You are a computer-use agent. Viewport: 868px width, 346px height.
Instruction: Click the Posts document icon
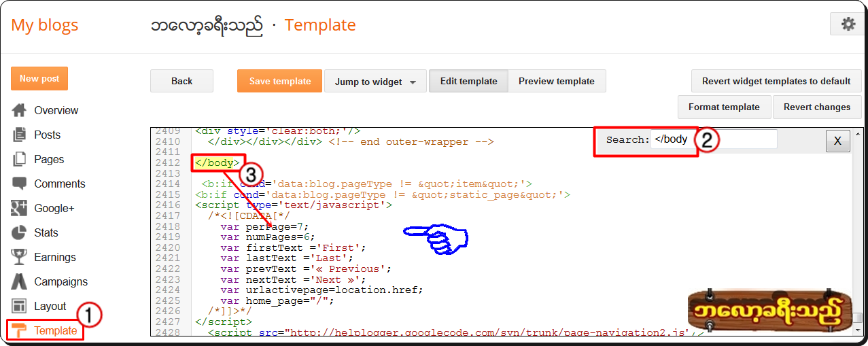pyautogui.click(x=19, y=135)
